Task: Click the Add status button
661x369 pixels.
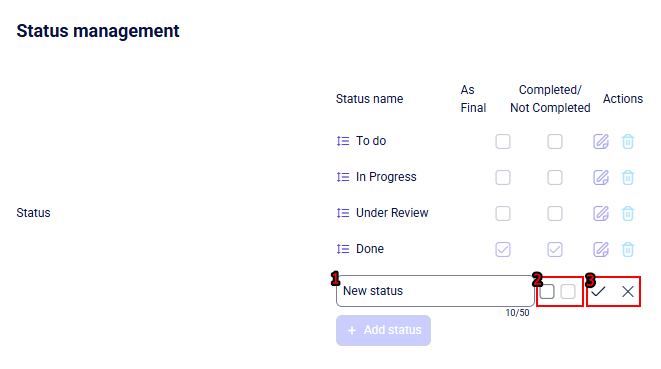Action: (x=383, y=330)
